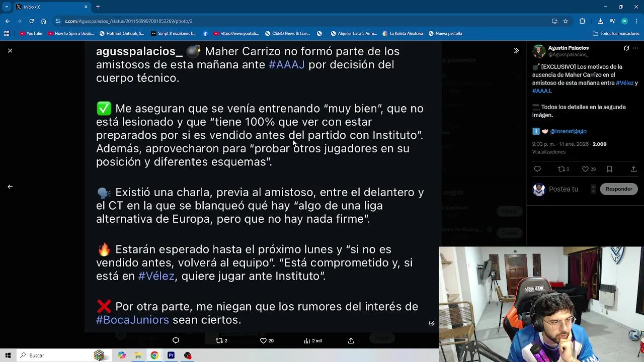The image size is (644, 362).
Task: Go forward in browser history
Action: click(x=19, y=21)
